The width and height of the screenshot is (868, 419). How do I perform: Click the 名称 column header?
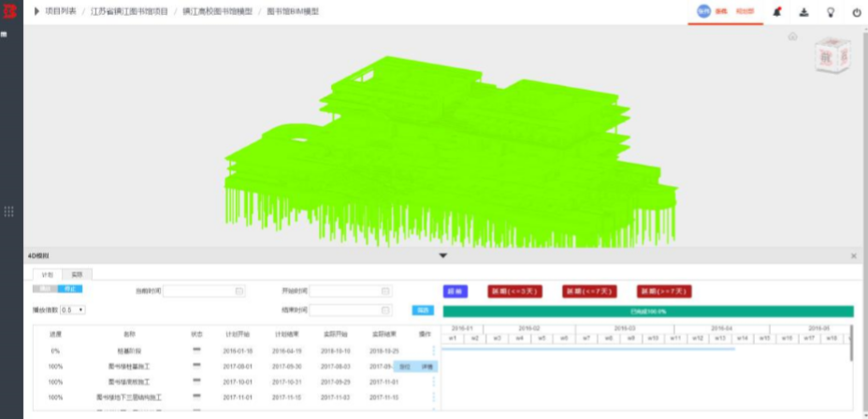[129, 334]
